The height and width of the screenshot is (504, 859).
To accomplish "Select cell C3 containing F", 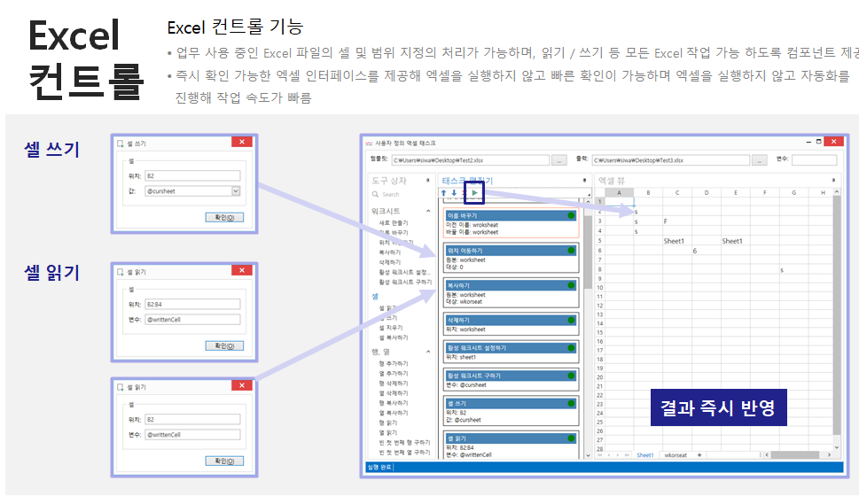I will click(x=677, y=221).
